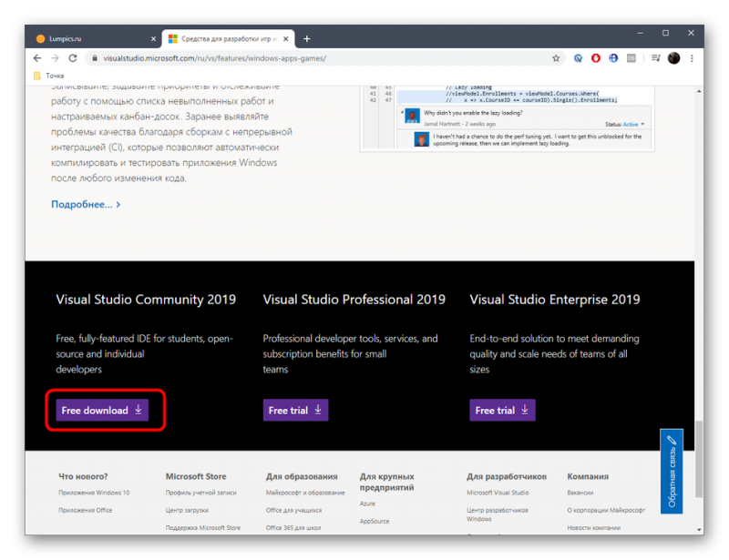The height and width of the screenshot is (560, 729).
Task: Click the vertical scrollbar thumb
Action: 699,459
